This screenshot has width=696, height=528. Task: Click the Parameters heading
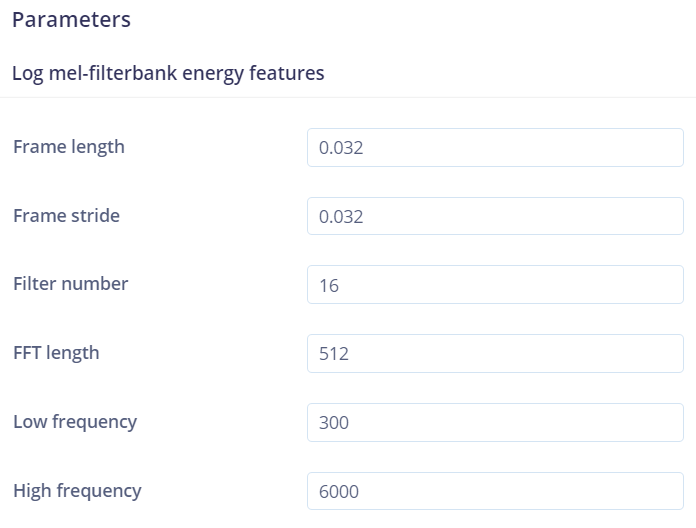pos(71,19)
